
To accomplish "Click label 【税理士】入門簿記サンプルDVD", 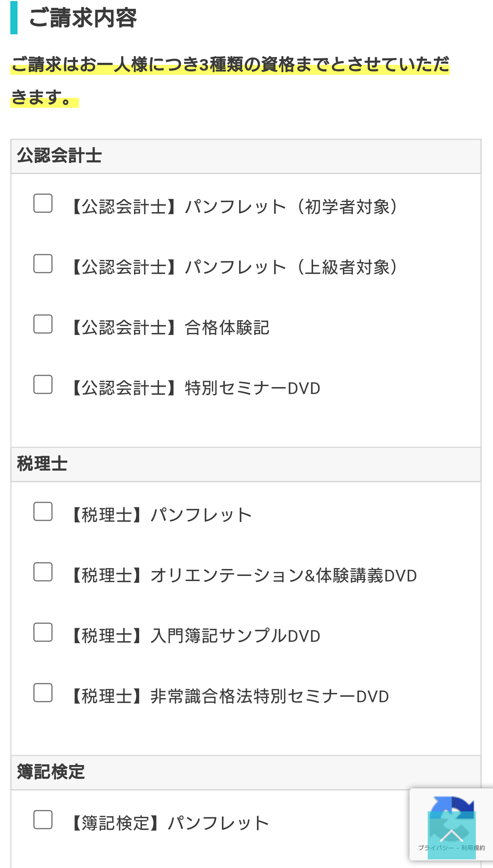I will tap(195, 636).
